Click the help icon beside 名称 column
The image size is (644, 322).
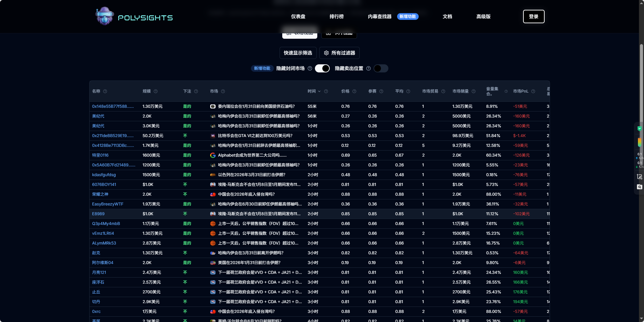[x=105, y=91]
